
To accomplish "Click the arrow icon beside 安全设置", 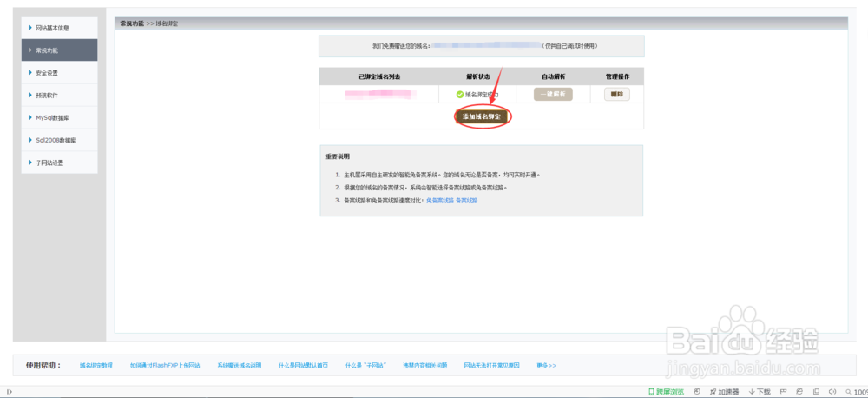I will [x=30, y=72].
